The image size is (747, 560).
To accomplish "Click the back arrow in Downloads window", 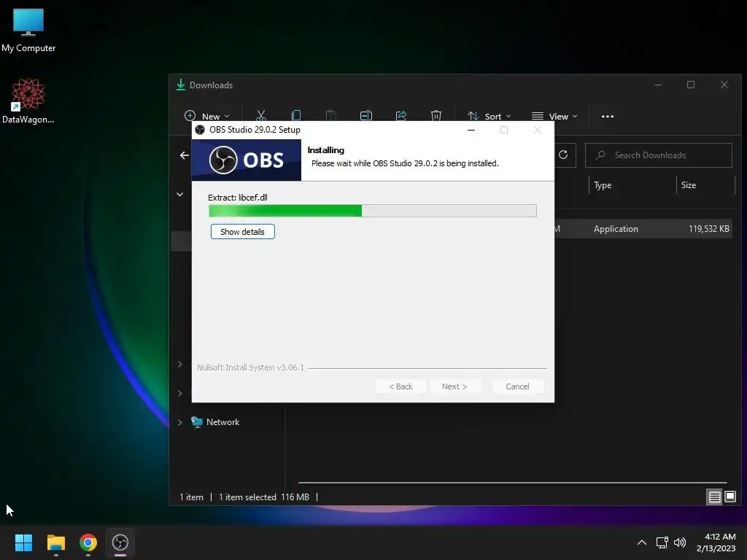I will 185,155.
